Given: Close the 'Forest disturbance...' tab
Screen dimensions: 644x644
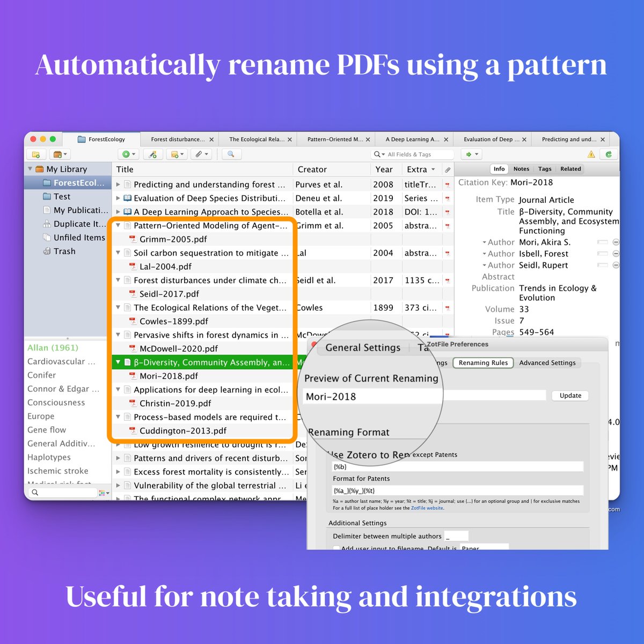Looking at the screenshot, I should click(x=211, y=140).
